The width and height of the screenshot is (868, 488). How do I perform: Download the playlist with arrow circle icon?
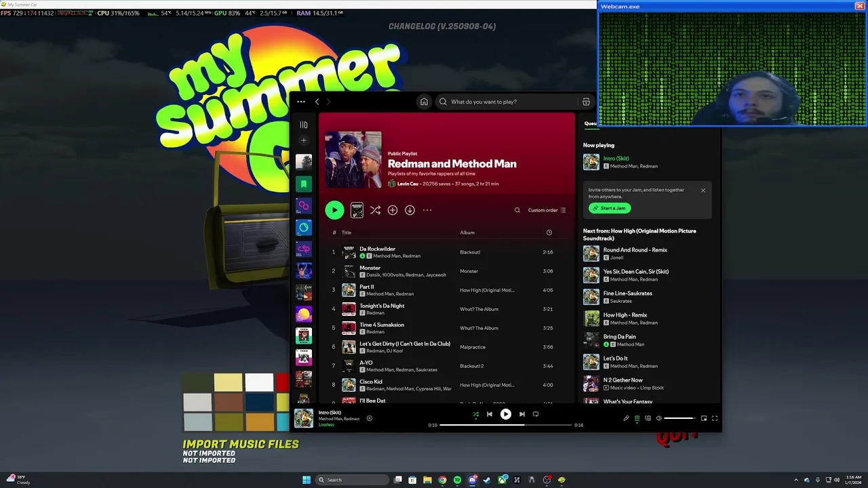pyautogui.click(x=410, y=210)
